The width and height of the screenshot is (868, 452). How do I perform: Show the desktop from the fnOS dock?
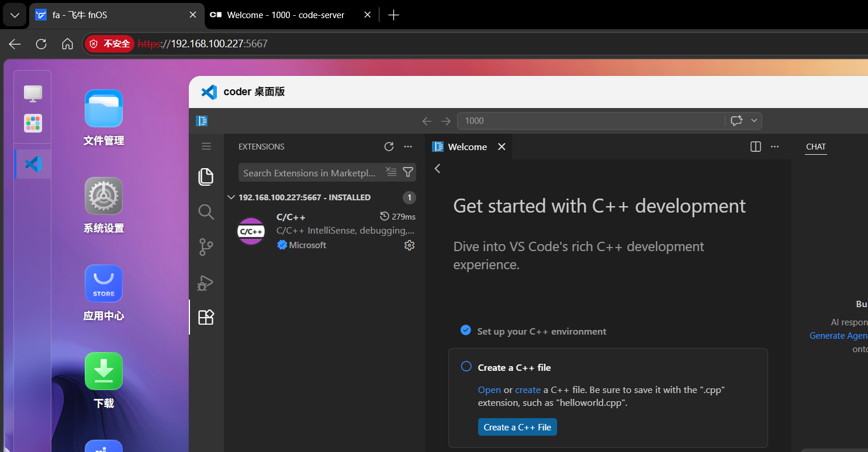point(33,93)
